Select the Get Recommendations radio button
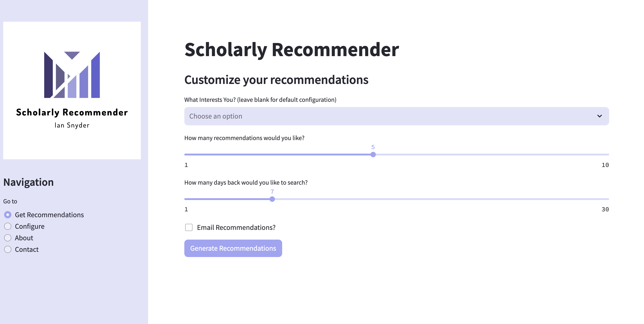Screen dimensions: 644x324 [8, 214]
